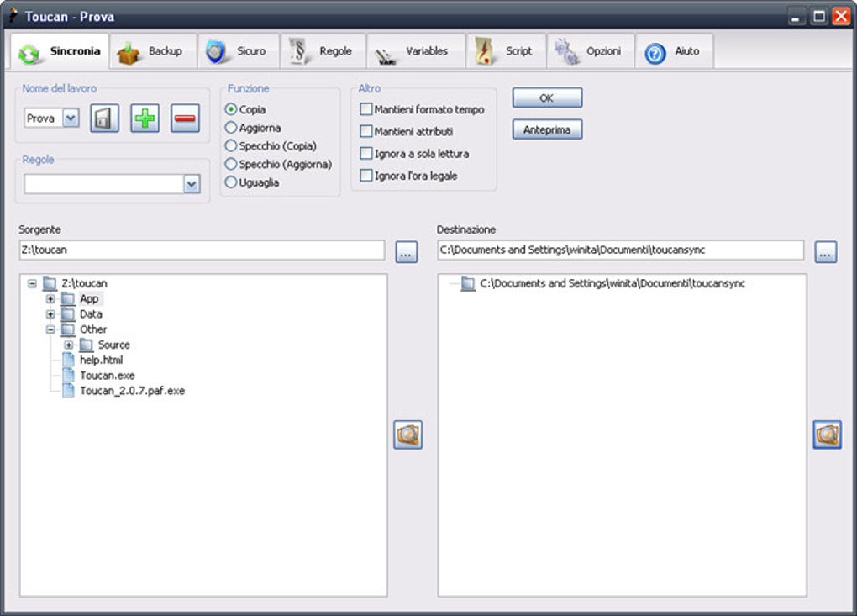This screenshot has width=857, height=616.
Task: Add a new job with green plus
Action: pos(145,118)
